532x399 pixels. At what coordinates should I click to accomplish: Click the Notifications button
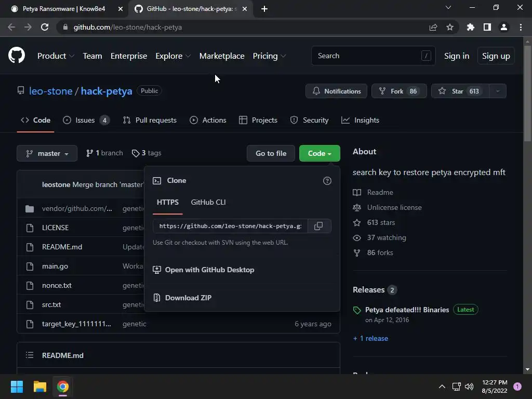336,91
